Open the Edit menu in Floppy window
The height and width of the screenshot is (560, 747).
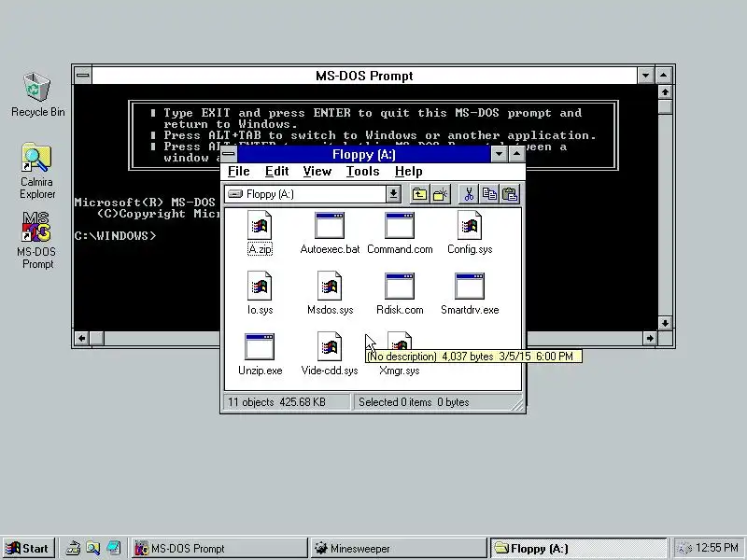pyautogui.click(x=276, y=172)
